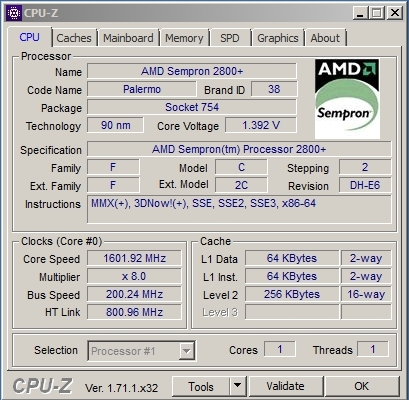Screen dimensions: 409x400
Task: Click the version text 'Ver. 1.71.1.x32'
Action: click(121, 388)
